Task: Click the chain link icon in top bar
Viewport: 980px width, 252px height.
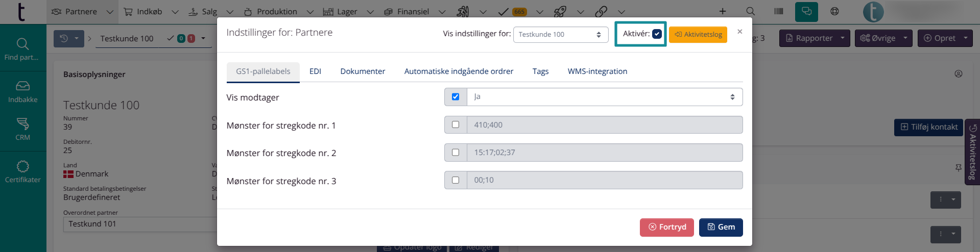Action: coord(601,11)
